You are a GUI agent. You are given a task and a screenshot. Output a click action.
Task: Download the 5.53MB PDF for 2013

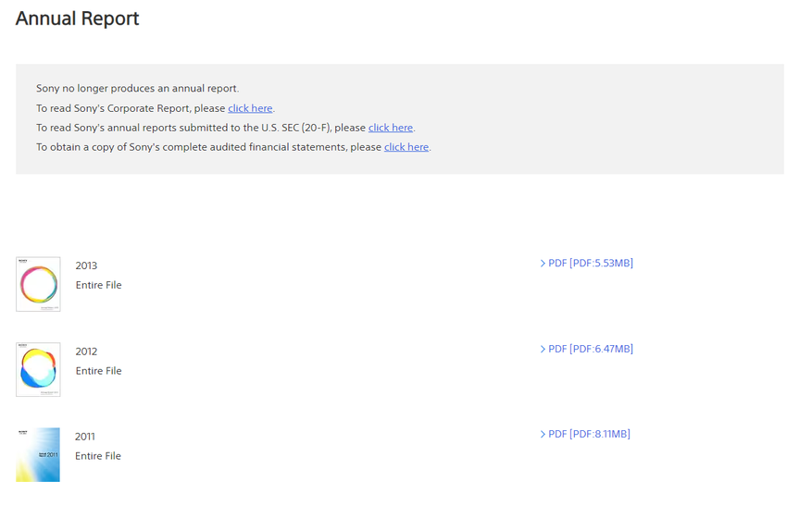pyautogui.click(x=591, y=264)
